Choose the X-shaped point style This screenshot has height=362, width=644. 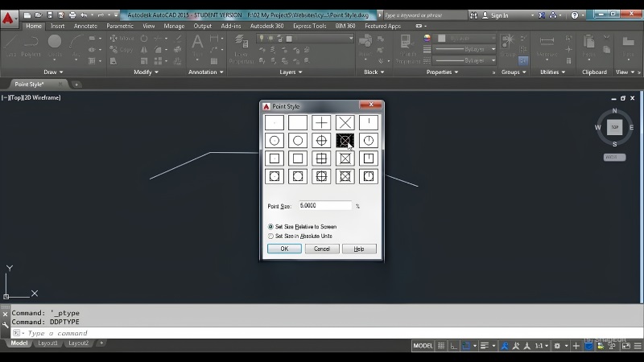click(345, 123)
